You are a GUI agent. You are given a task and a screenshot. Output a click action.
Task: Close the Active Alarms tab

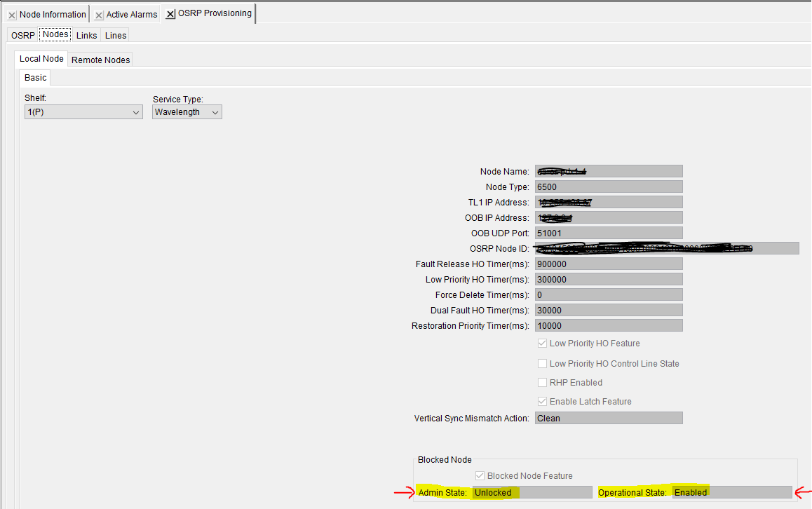[99, 15]
